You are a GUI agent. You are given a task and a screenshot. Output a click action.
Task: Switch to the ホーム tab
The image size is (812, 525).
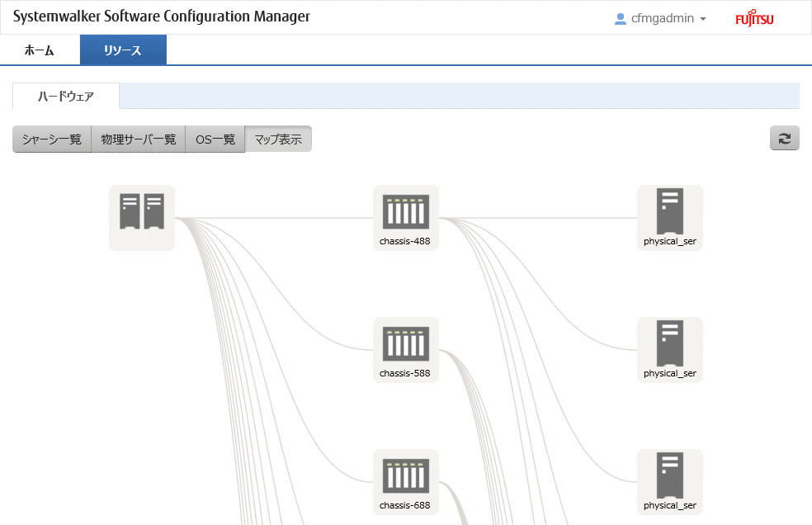pos(40,50)
